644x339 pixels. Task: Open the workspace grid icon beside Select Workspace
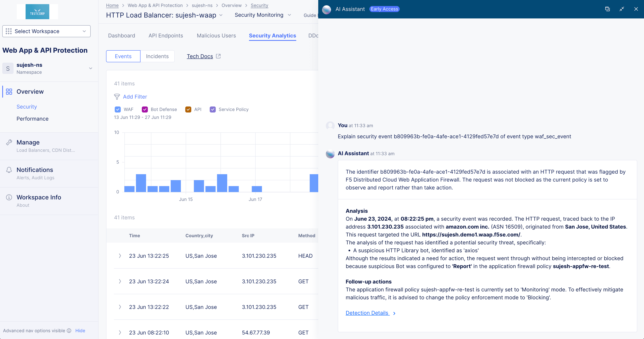point(9,31)
